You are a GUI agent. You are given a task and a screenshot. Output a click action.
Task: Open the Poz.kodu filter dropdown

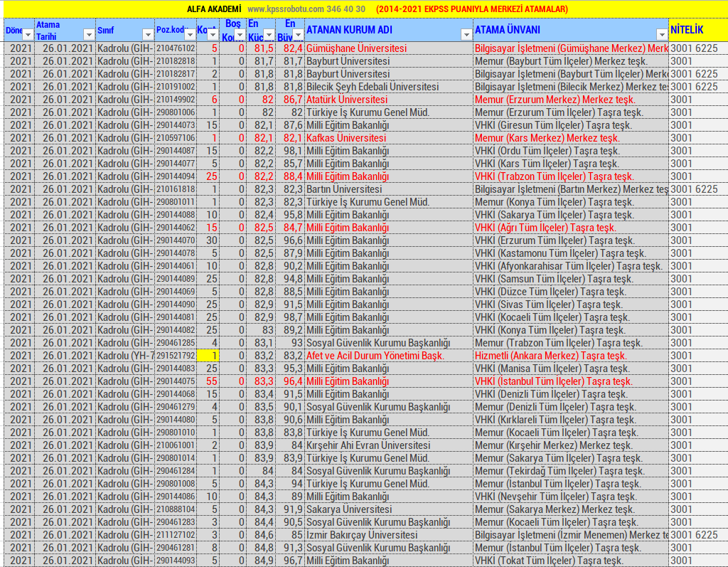(189, 35)
